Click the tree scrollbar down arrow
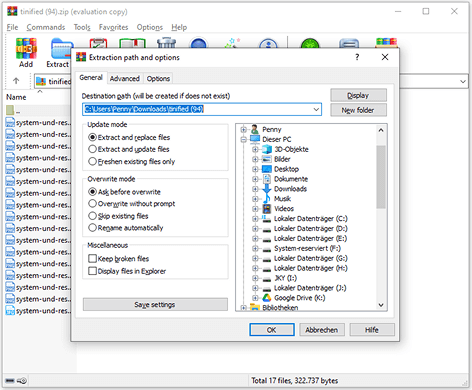 point(381,305)
